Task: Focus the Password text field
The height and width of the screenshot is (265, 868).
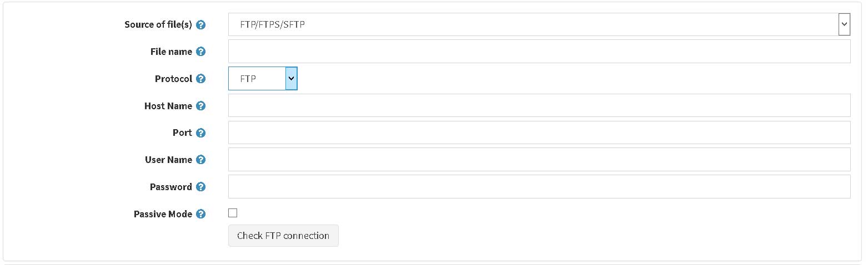Action: (539, 187)
